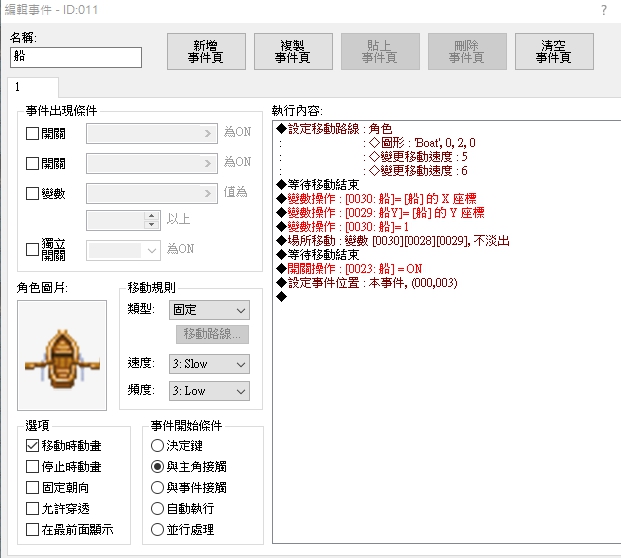The width and height of the screenshot is (621, 558).
Task: Click the help question mark icon
Action: (604, 10)
